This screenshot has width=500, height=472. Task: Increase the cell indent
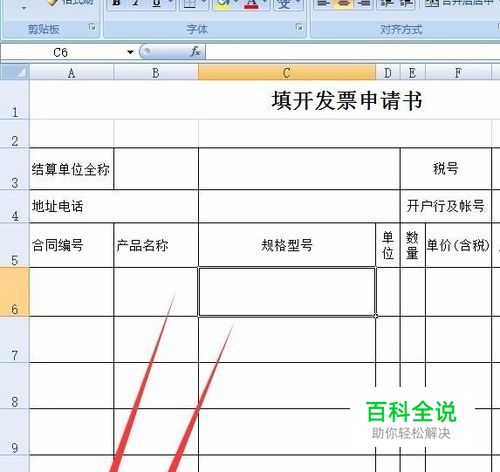[406, 3]
